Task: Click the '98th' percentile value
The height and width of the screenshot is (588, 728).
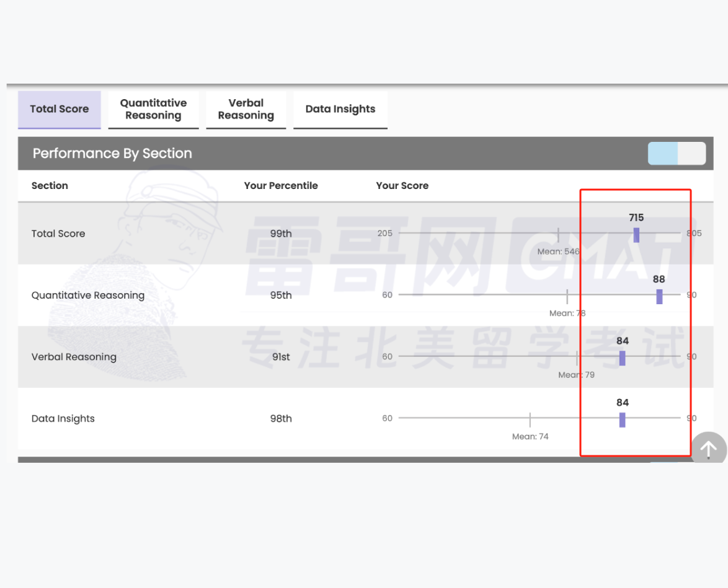Action: tap(281, 419)
